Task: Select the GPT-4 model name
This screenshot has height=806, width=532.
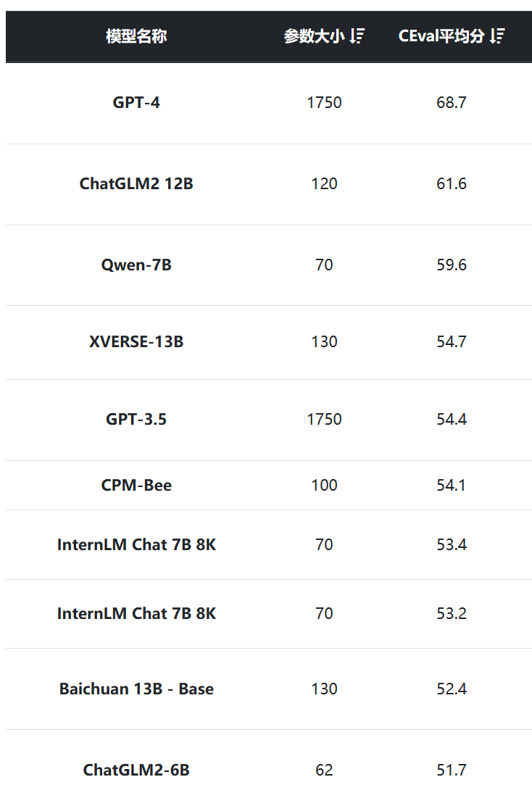Action: (x=136, y=102)
